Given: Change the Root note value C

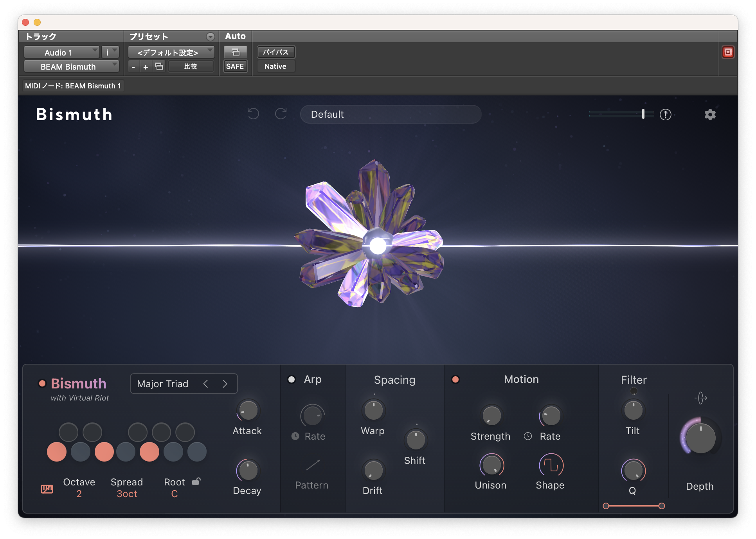Looking at the screenshot, I should pos(175,494).
